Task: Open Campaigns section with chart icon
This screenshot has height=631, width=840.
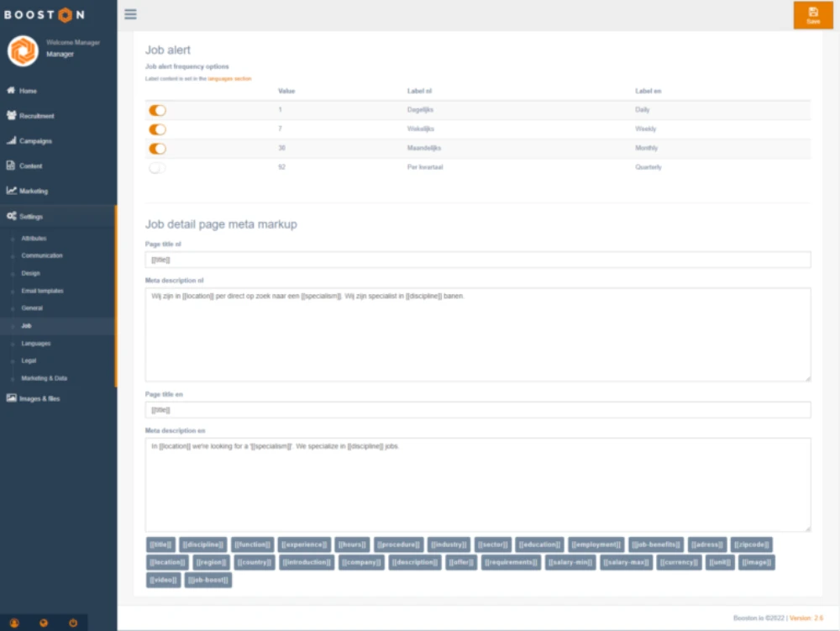Action: tap(35, 141)
